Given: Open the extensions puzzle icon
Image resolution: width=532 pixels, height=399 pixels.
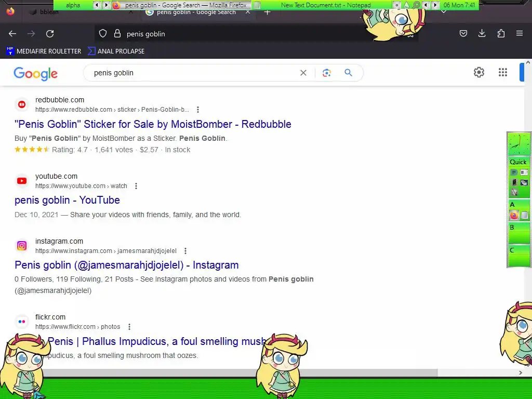Looking at the screenshot, I should (501, 33).
